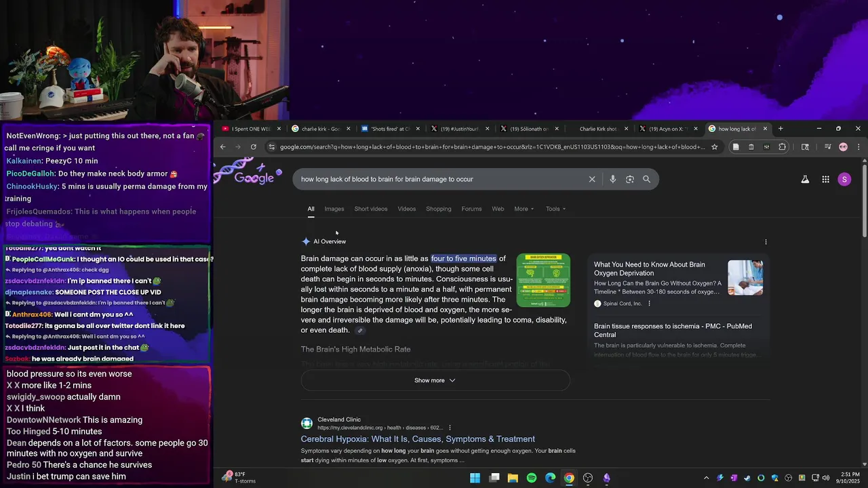Open a new browser tab
Image resolution: width=868 pixels, height=488 pixels.
[781, 128]
